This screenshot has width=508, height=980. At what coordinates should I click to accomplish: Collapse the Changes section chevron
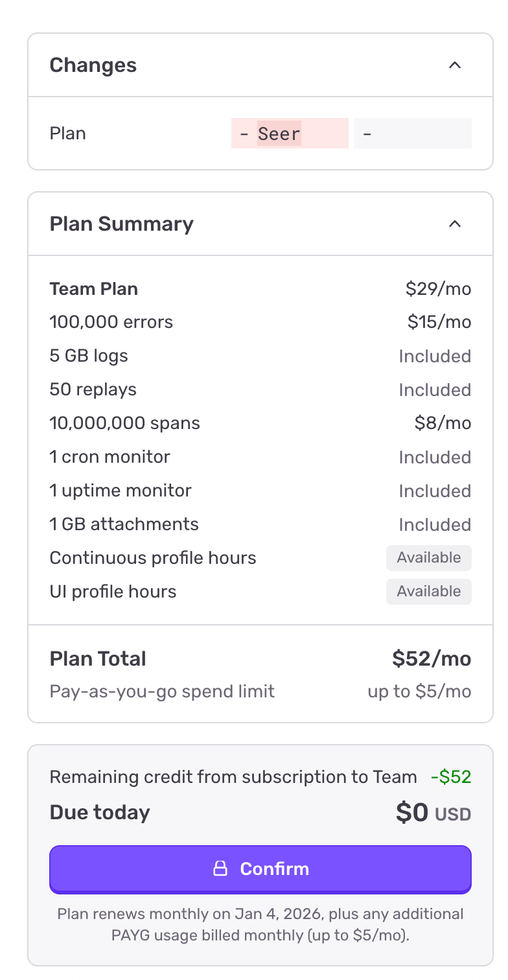coord(455,65)
